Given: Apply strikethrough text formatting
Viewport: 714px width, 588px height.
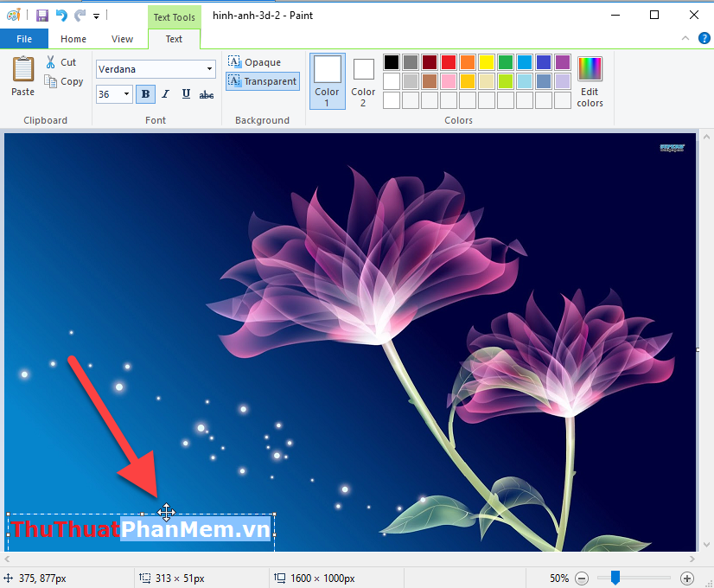Looking at the screenshot, I should (206, 93).
